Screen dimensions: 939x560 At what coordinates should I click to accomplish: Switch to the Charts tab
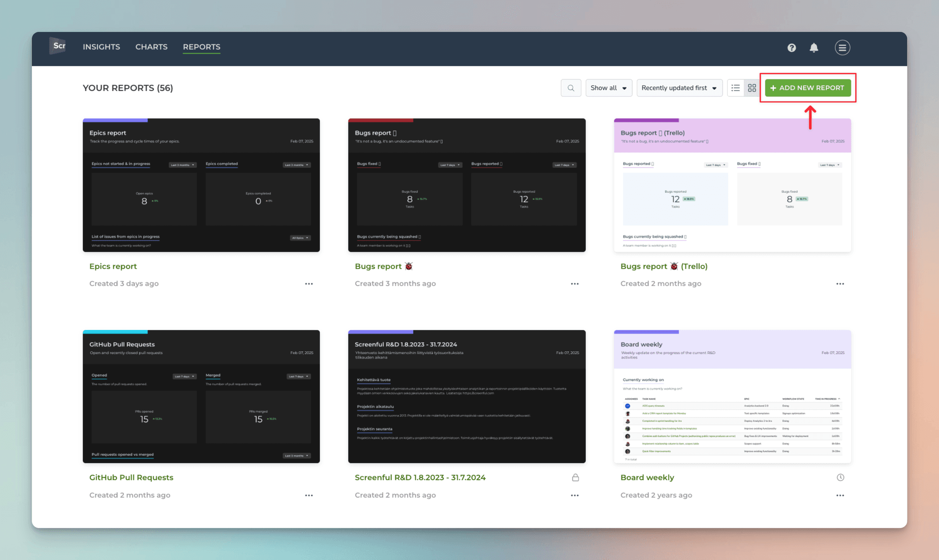pyautogui.click(x=151, y=47)
